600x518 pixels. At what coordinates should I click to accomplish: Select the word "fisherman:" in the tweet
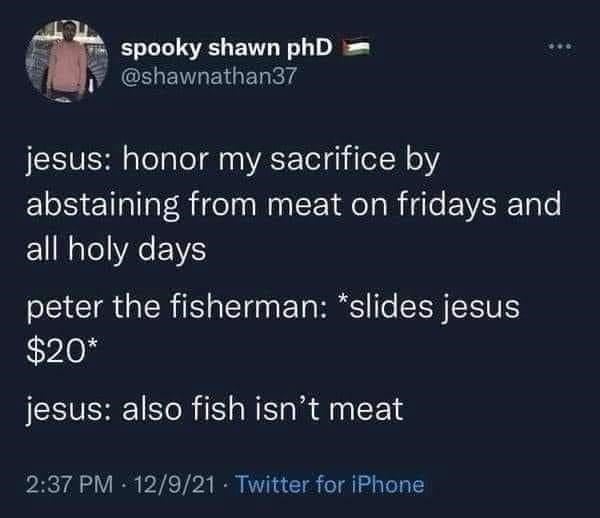point(248,306)
